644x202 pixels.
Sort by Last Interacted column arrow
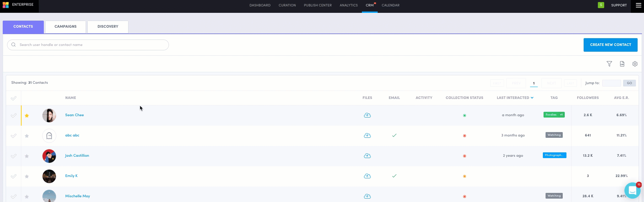(x=532, y=98)
